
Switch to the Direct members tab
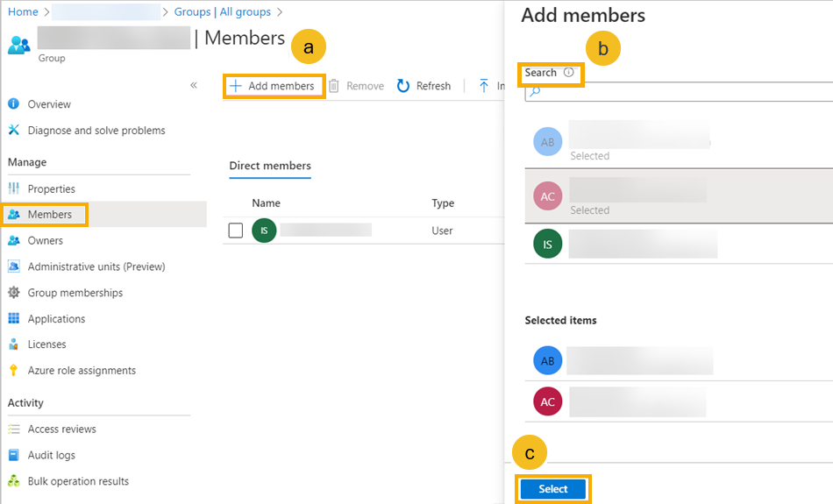pos(270,166)
